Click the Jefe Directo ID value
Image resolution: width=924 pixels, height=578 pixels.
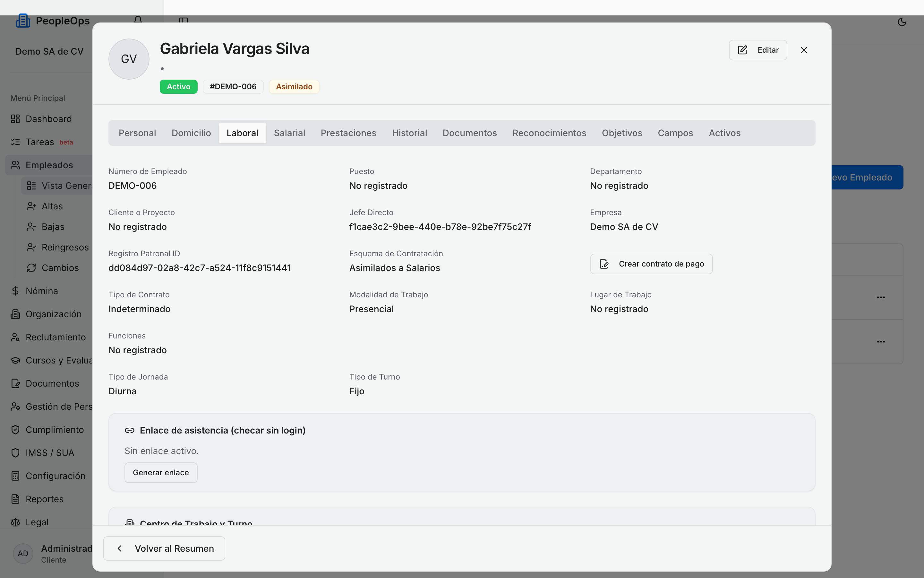pyautogui.click(x=440, y=227)
